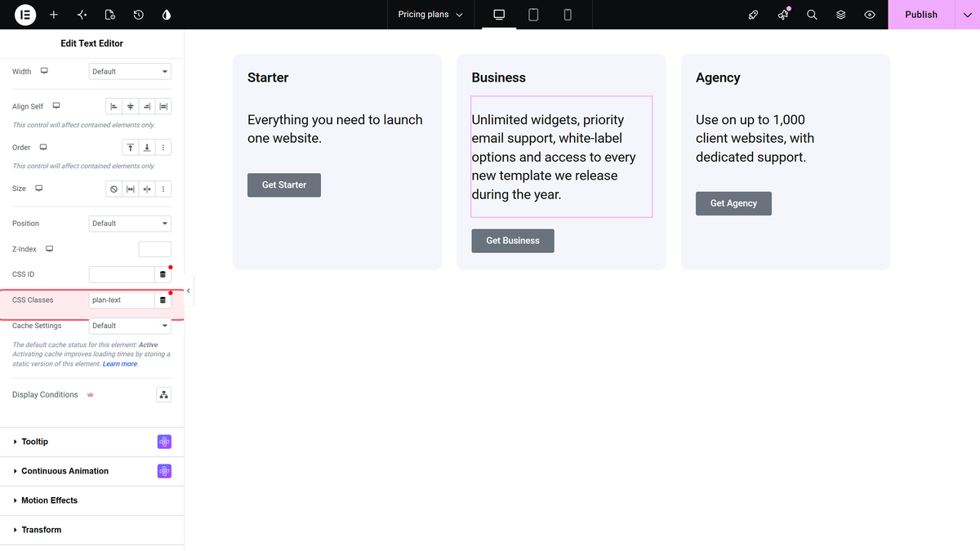The width and height of the screenshot is (980, 551).
Task: Click the Z-Index input field
Action: coord(155,249)
